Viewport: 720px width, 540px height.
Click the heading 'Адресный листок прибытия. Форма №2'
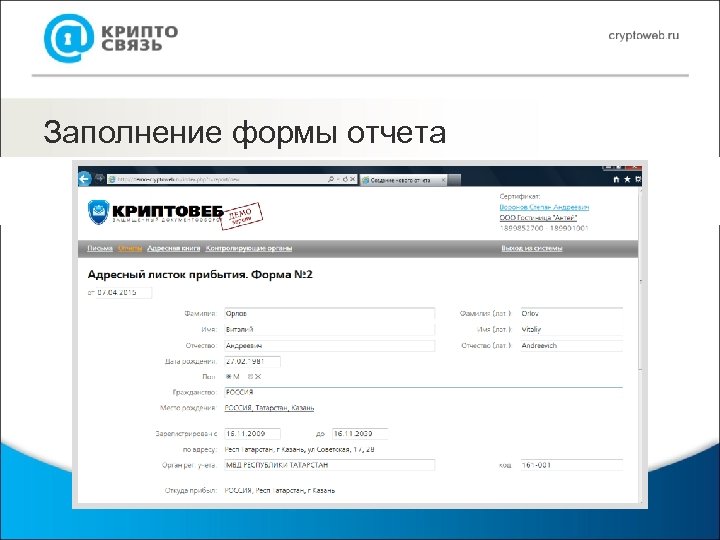point(200,275)
